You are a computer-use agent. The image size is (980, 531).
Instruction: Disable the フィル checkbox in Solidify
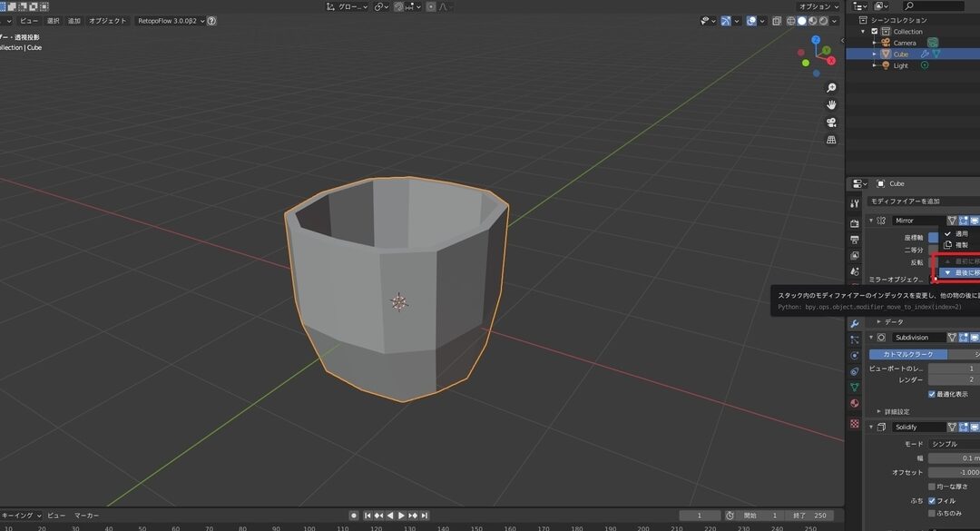click(x=931, y=501)
